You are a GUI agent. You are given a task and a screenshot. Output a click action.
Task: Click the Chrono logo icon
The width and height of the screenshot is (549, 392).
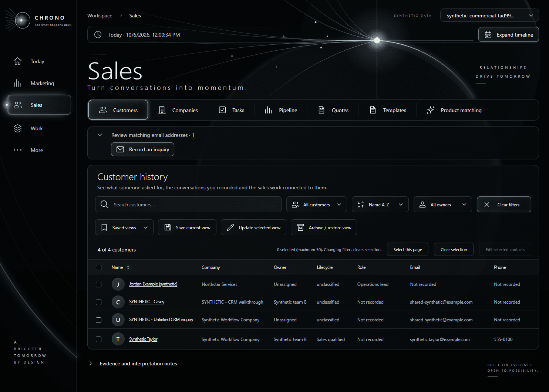22,20
